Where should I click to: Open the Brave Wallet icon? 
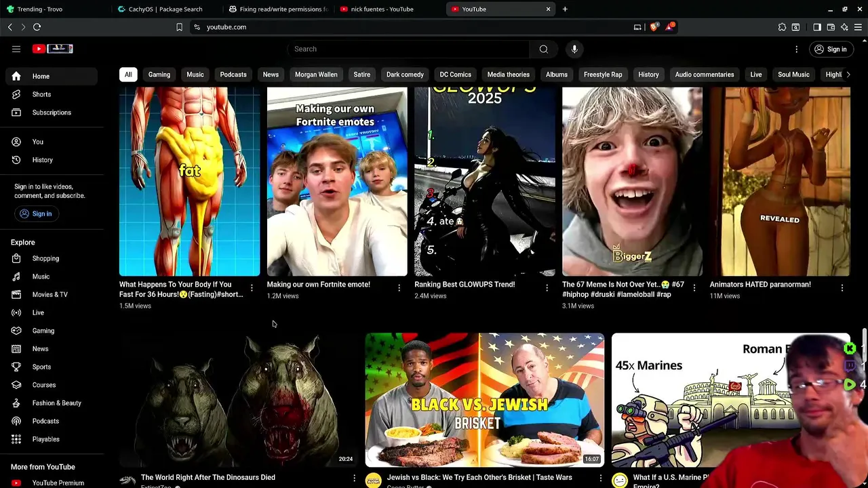(831, 27)
